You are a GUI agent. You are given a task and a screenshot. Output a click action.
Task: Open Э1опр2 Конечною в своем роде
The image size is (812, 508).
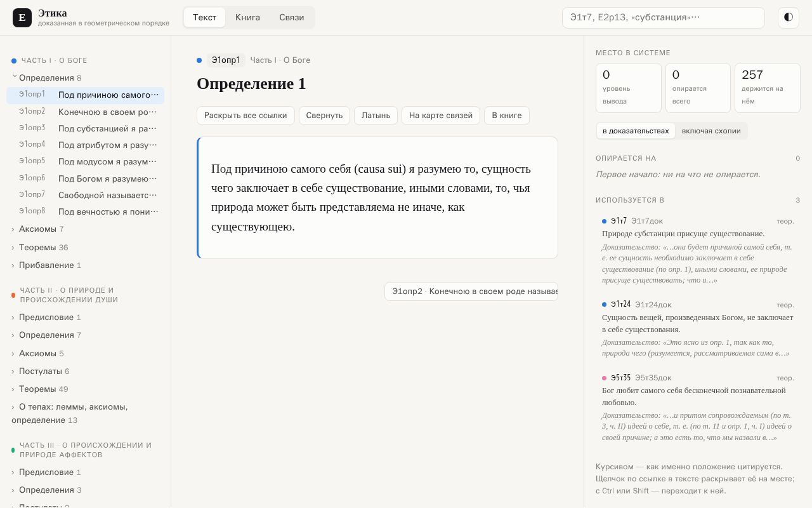click(85, 112)
